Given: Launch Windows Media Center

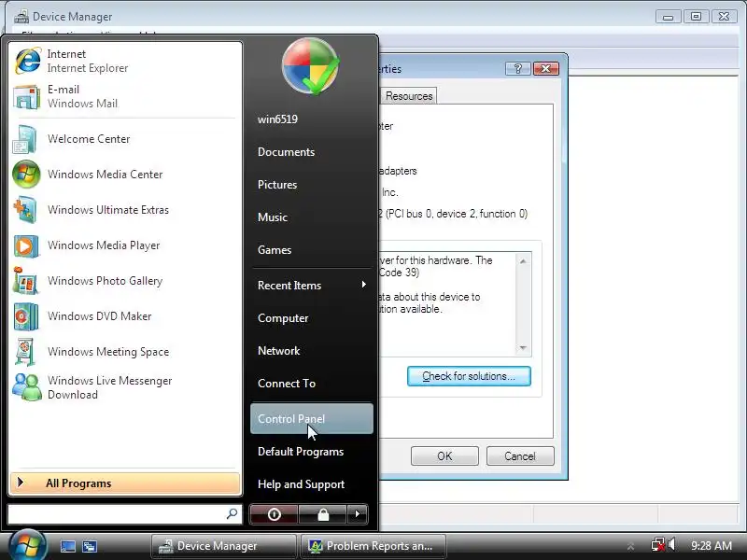Looking at the screenshot, I should point(125,175).
